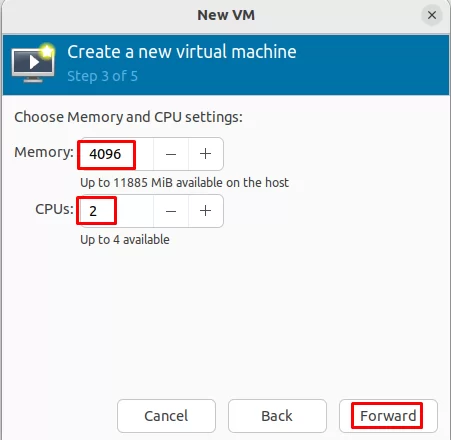Increase CPU count with plus button
This screenshot has width=451, height=440.
pyautogui.click(x=206, y=211)
